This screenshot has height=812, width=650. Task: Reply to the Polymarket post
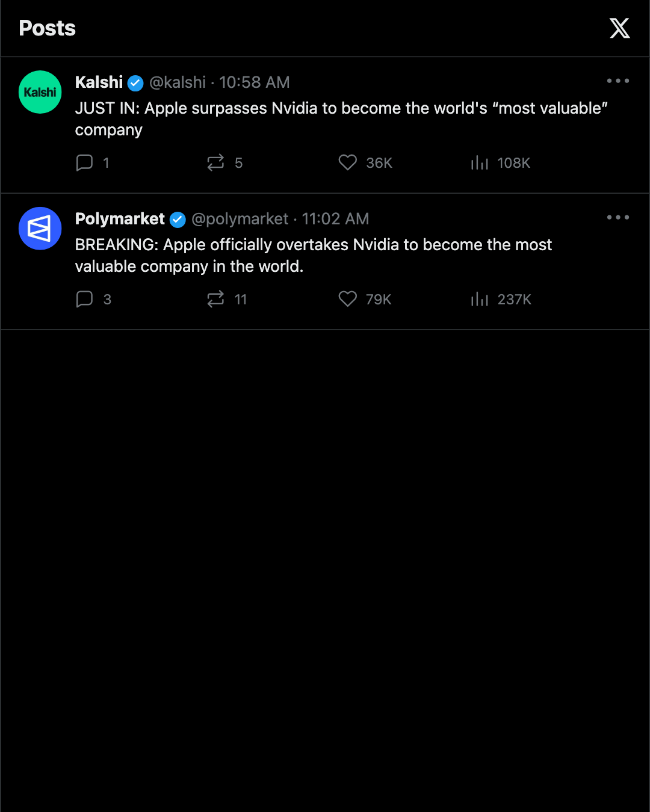(x=93, y=300)
